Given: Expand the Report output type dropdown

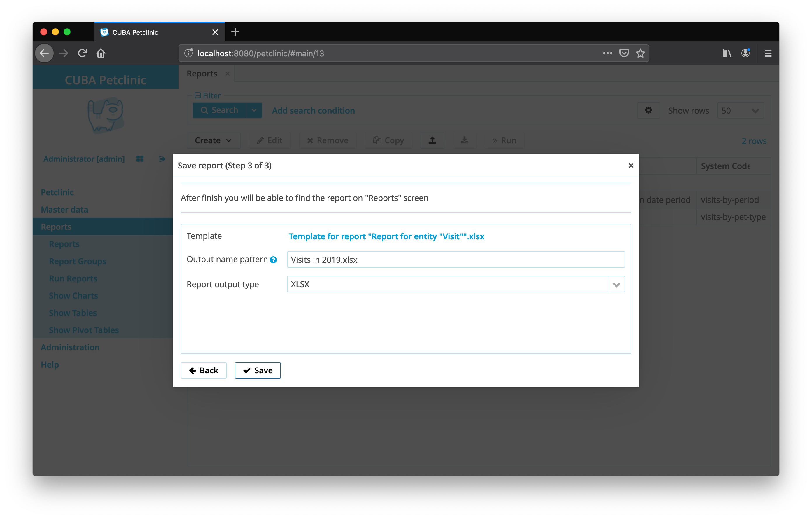Looking at the screenshot, I should pos(616,285).
